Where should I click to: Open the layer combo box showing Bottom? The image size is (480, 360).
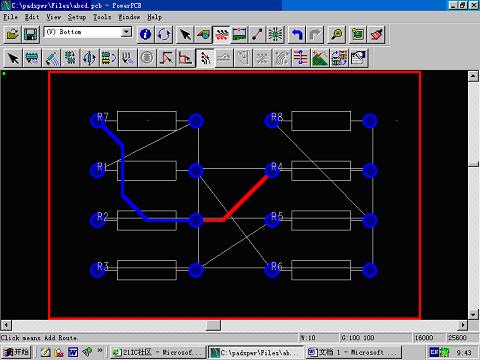(x=88, y=32)
